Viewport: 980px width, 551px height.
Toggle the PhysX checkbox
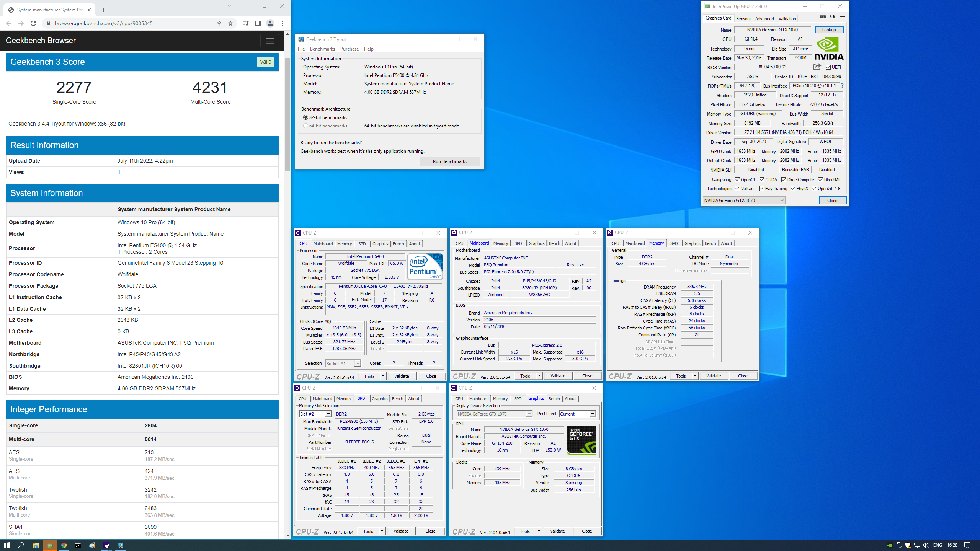[793, 189]
